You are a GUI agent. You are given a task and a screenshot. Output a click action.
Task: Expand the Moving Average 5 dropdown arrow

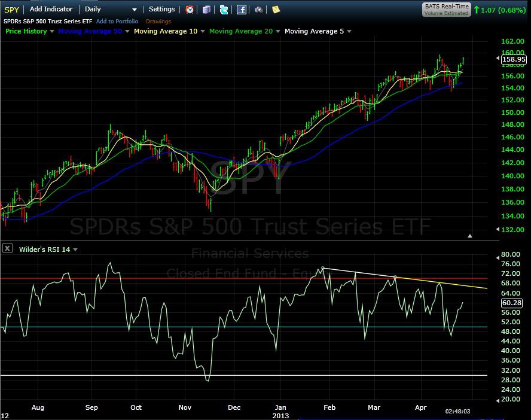click(349, 31)
